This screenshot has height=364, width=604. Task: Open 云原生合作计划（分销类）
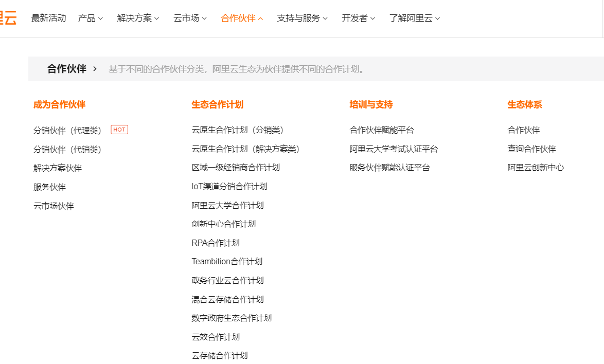[238, 130]
